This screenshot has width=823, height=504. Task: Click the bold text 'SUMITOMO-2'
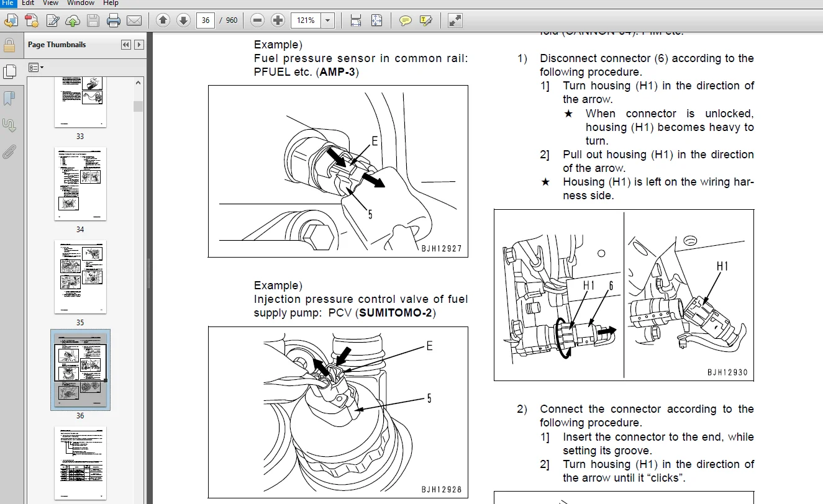pos(397,313)
